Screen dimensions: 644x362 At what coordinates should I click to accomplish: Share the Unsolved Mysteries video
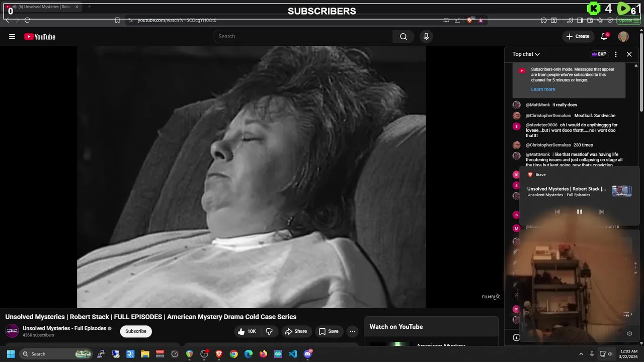coord(296,331)
